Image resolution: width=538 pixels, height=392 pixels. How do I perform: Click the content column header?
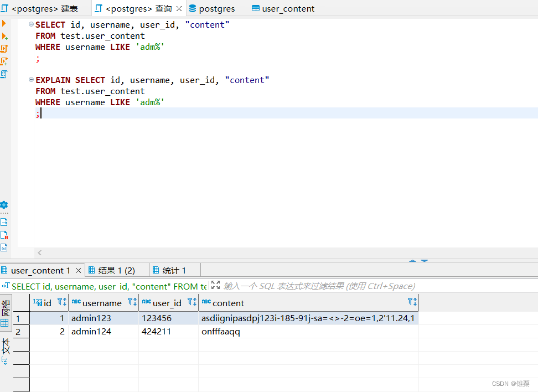308,302
